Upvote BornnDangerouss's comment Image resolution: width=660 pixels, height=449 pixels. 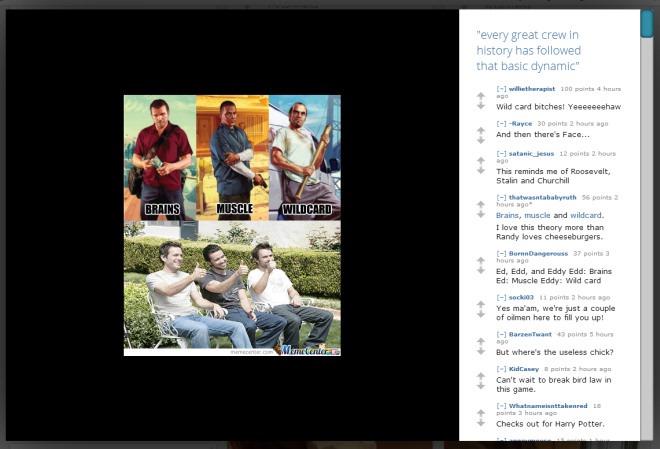(481, 260)
